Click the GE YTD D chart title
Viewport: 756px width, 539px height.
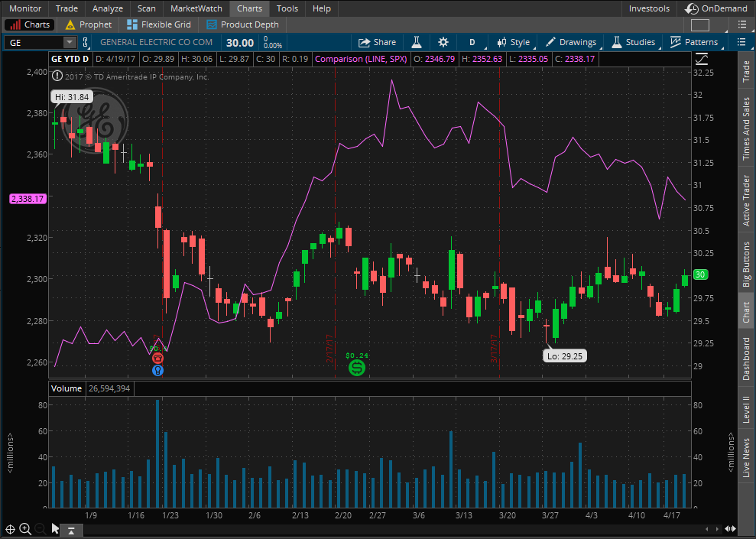point(70,59)
